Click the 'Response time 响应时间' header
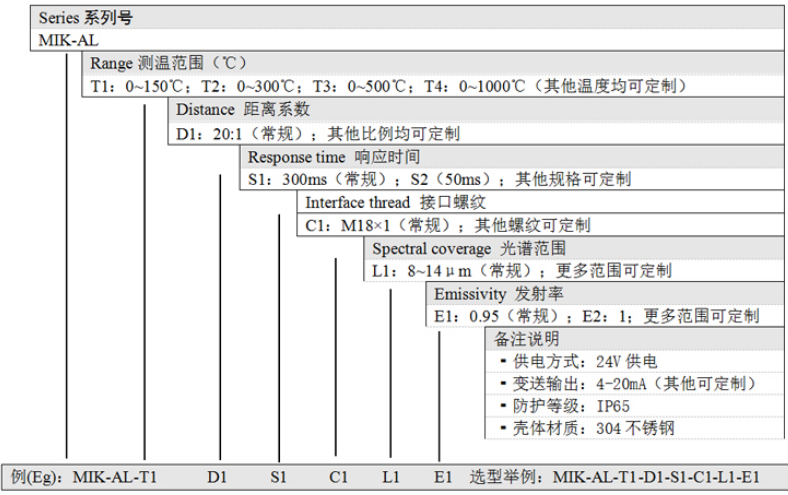This screenshot has height=495, width=788. 334,157
